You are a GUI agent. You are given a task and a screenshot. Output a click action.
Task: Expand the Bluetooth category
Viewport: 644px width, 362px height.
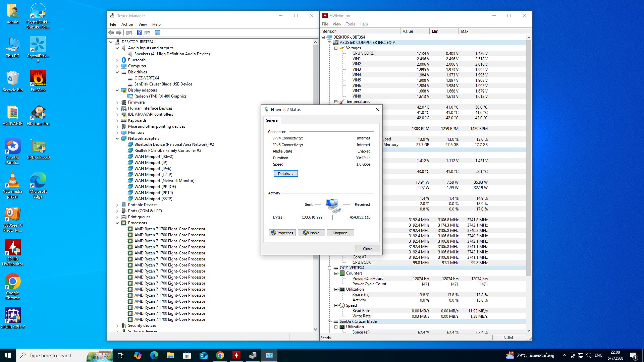pos(117,60)
